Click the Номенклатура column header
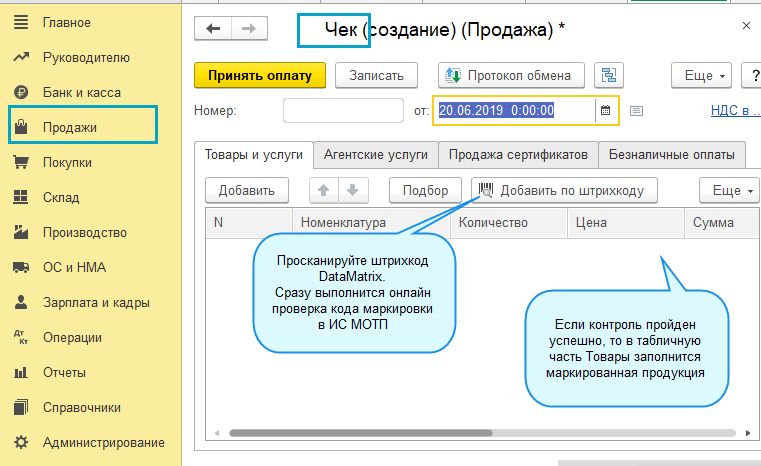 coord(371,222)
